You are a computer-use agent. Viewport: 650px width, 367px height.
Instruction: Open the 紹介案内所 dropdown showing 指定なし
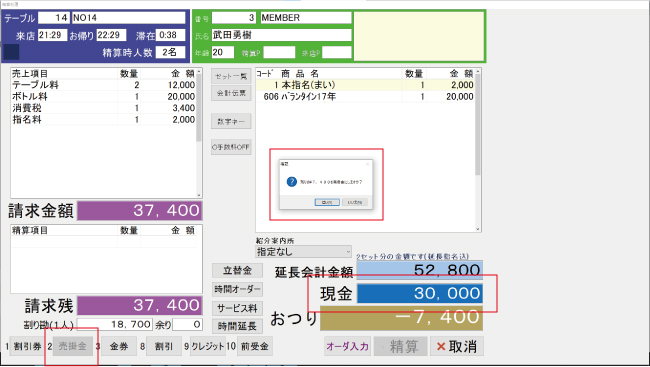coord(303,252)
